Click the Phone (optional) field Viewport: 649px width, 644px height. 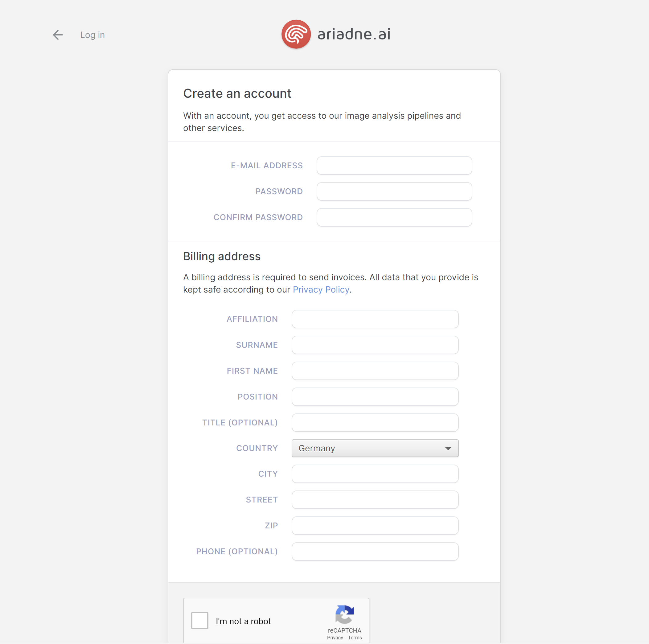(375, 552)
